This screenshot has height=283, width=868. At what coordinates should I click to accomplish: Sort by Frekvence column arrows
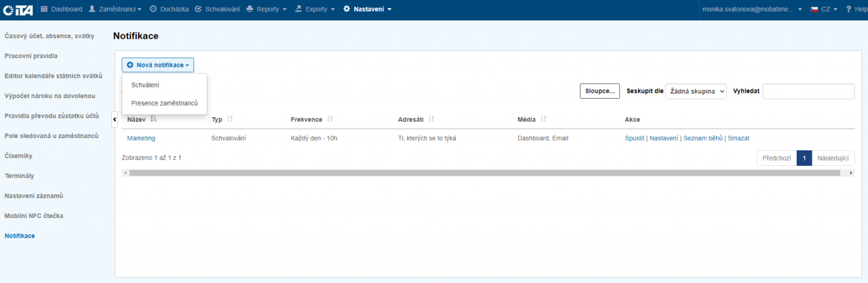click(330, 119)
